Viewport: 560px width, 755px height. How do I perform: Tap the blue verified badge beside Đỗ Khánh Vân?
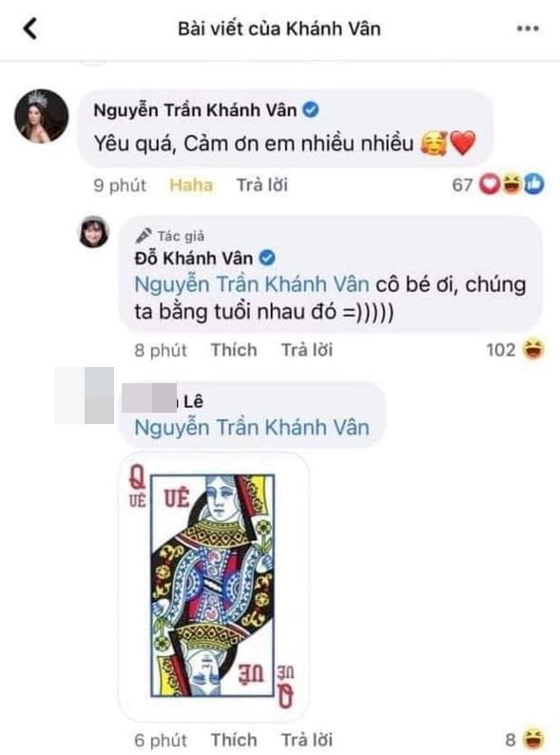(267, 258)
